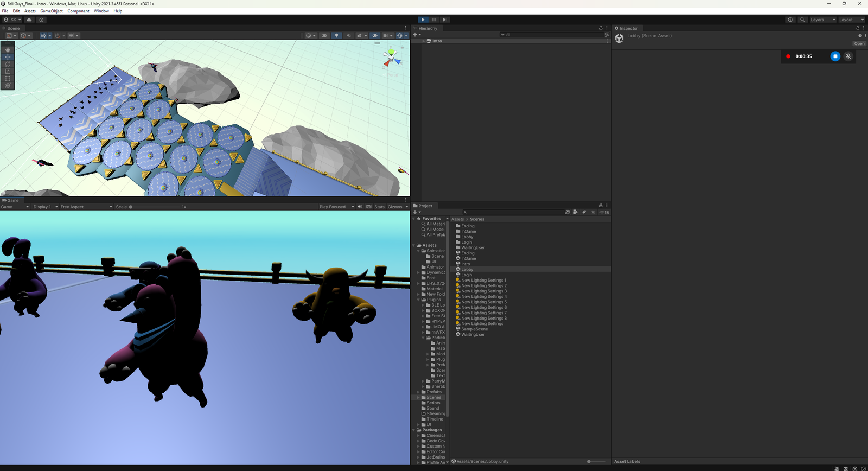Open the Undo History clock icon

point(790,20)
